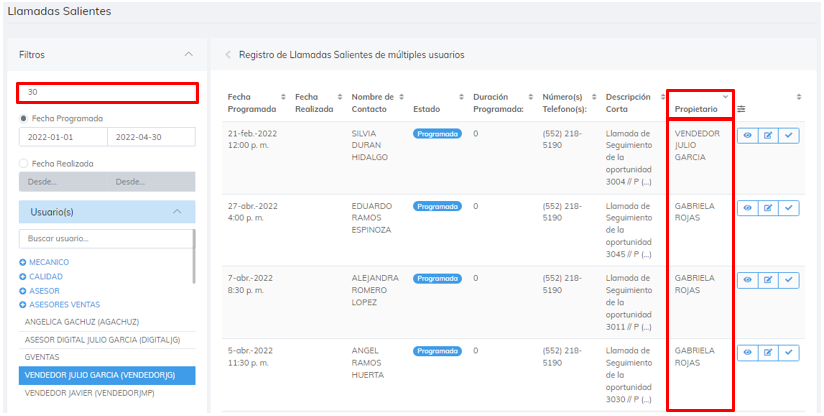Go back using arrow beside Registro title
824x416 pixels.
[x=228, y=55]
